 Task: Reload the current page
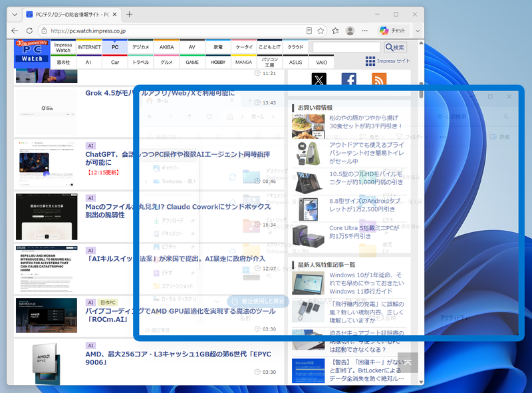(x=29, y=31)
